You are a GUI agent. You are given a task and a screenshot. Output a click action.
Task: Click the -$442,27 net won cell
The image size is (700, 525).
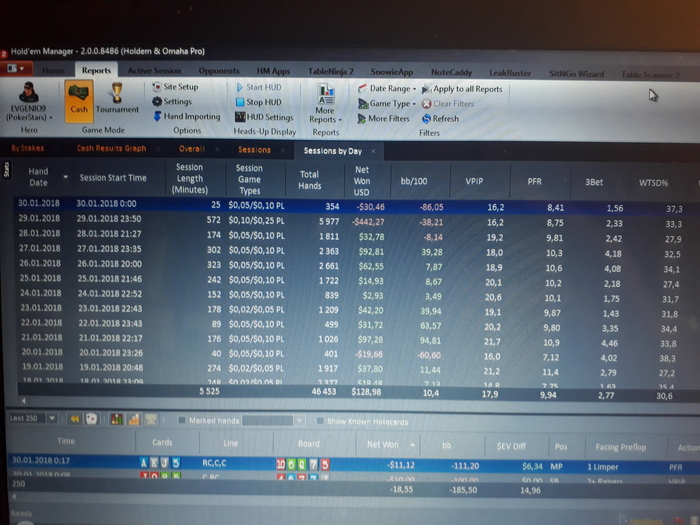coord(368,222)
